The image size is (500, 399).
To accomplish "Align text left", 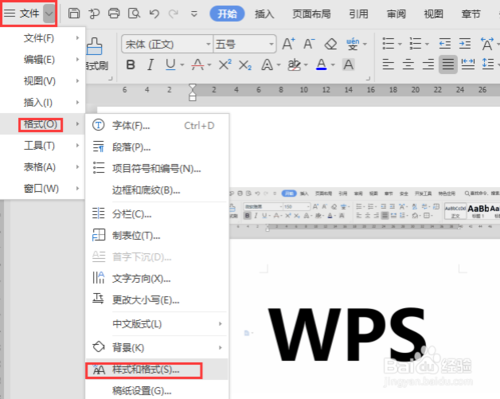I will tap(388, 64).
